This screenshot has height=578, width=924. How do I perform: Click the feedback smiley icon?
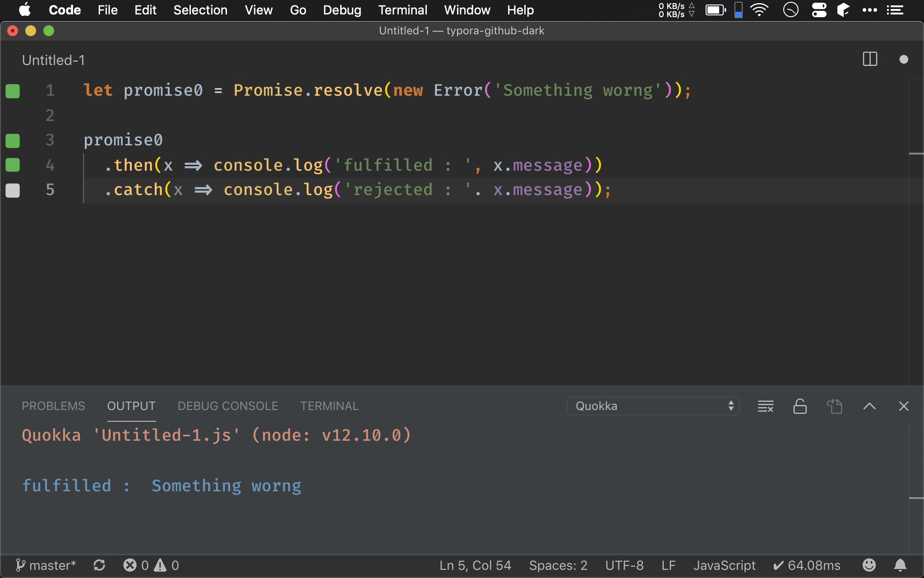(x=869, y=565)
